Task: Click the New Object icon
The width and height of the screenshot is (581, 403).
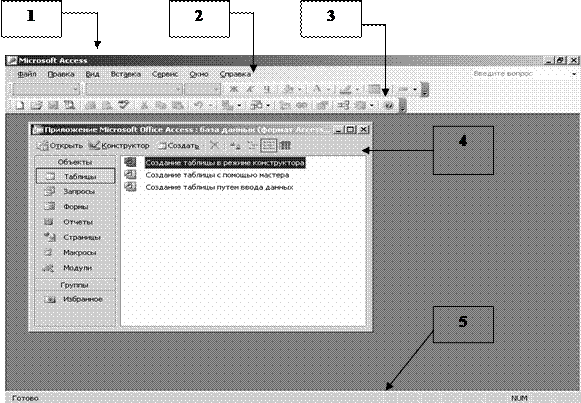Action: click(360, 106)
